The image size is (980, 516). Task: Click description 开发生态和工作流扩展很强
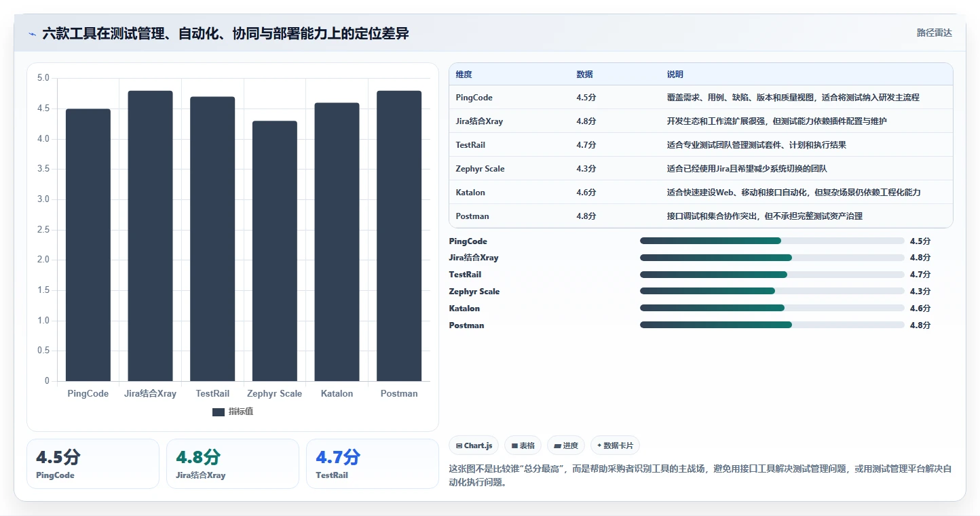(x=777, y=121)
